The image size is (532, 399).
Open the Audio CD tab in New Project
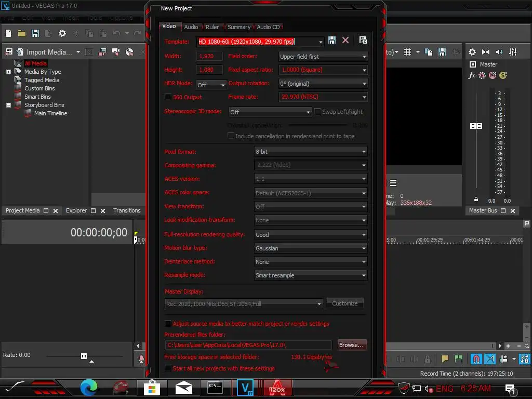click(x=268, y=27)
